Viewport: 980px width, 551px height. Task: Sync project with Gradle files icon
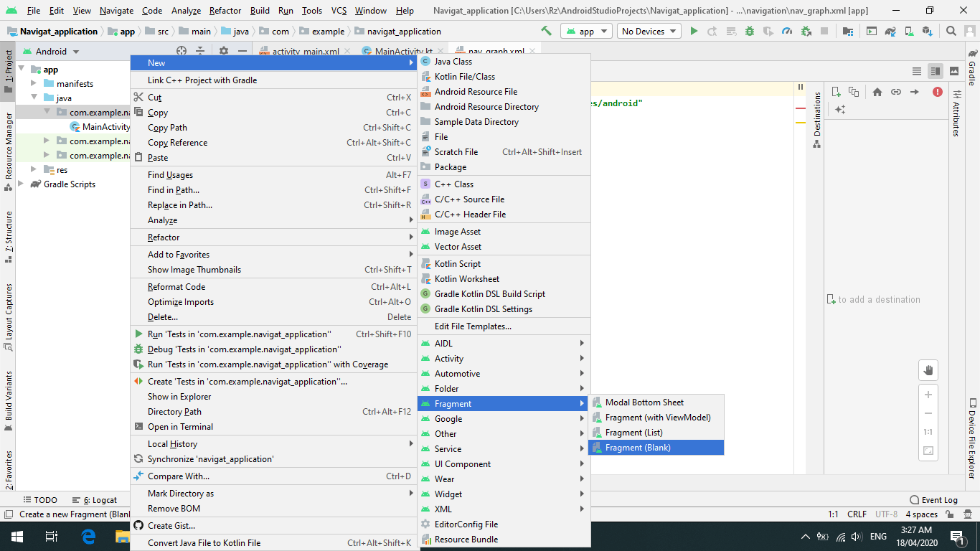[x=890, y=31]
